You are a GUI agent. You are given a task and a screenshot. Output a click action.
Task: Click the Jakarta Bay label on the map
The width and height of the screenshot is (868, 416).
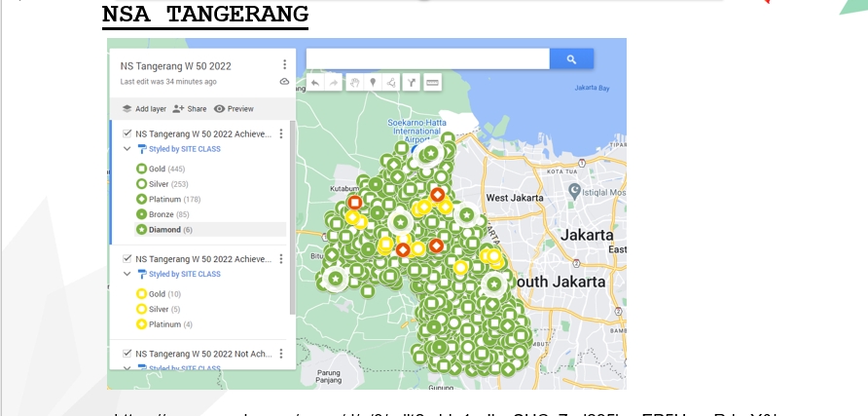[592, 88]
